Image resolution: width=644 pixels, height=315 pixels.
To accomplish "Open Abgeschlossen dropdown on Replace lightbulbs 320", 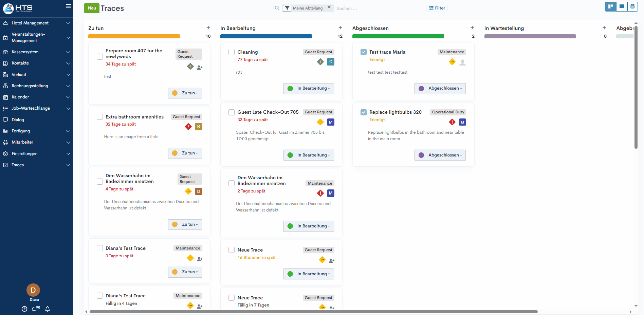I will click(440, 155).
